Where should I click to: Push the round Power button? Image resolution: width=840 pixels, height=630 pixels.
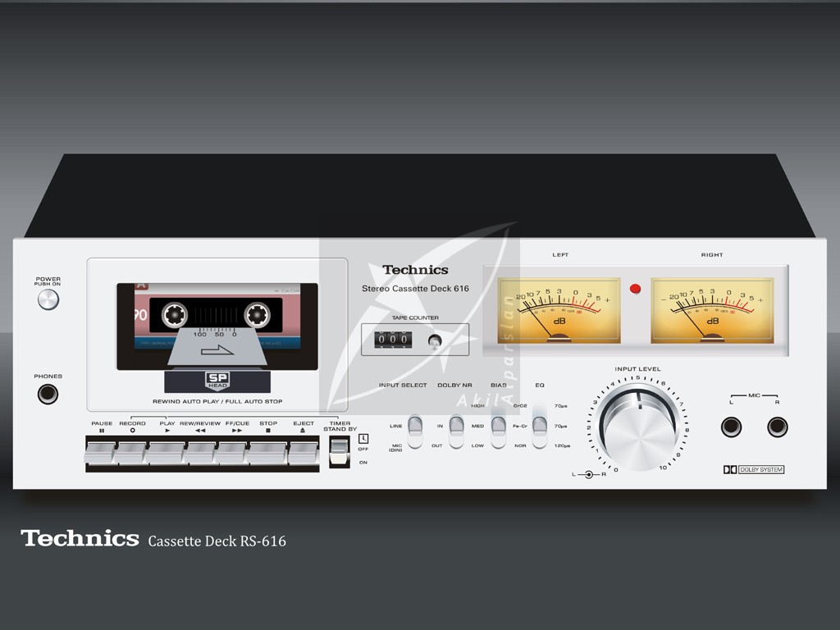(x=48, y=299)
